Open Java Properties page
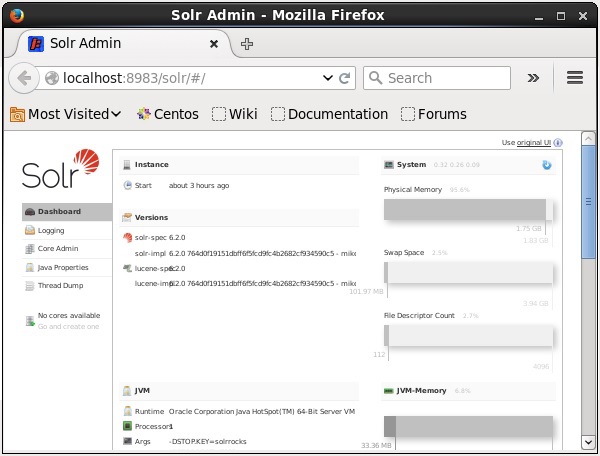The height and width of the screenshot is (456, 600). pyautogui.click(x=62, y=267)
